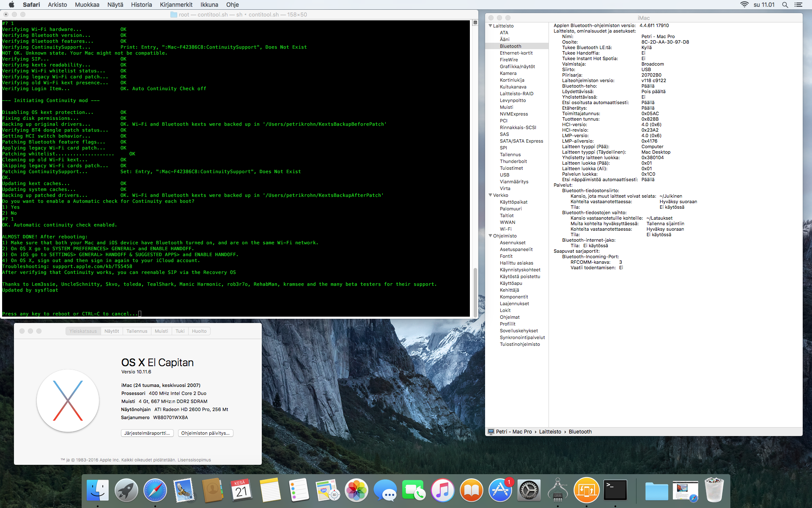The height and width of the screenshot is (508, 812).
Task: Click the iTunes music icon
Action: 442,490
